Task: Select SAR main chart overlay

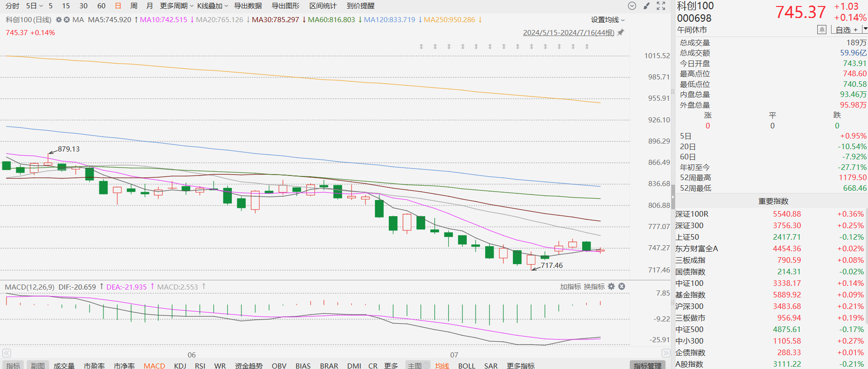Action: click(491, 365)
